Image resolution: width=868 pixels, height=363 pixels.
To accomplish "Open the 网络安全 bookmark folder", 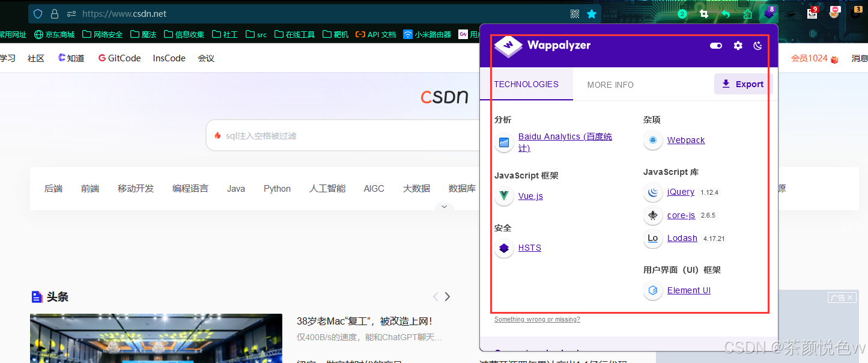I will pyautogui.click(x=102, y=34).
